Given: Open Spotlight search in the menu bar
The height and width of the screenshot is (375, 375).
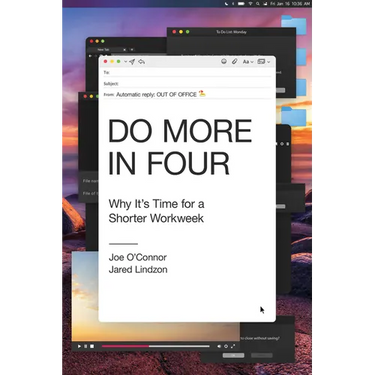Looking at the screenshot, I should [258, 4].
